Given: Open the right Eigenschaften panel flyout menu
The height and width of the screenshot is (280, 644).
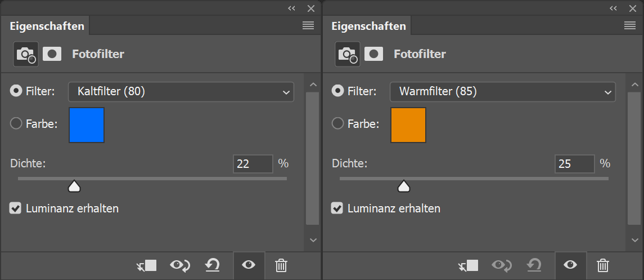Looking at the screenshot, I should click(629, 25).
